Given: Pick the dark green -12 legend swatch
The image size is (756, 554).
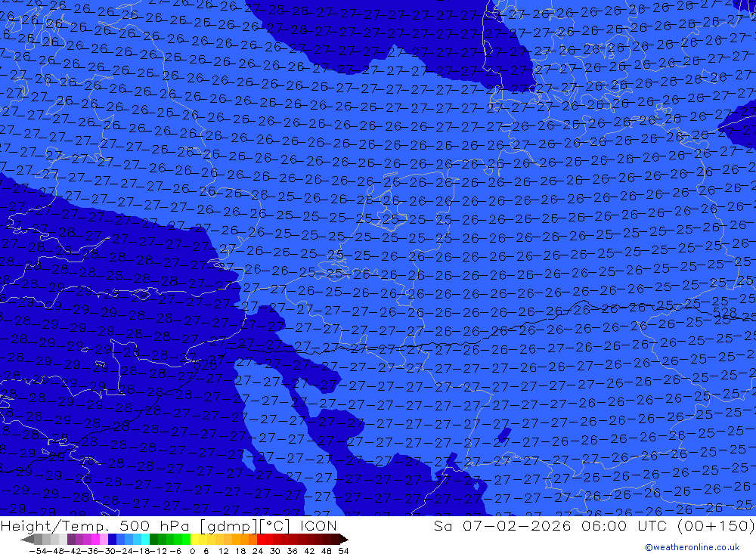Looking at the screenshot, I should click(153, 539).
